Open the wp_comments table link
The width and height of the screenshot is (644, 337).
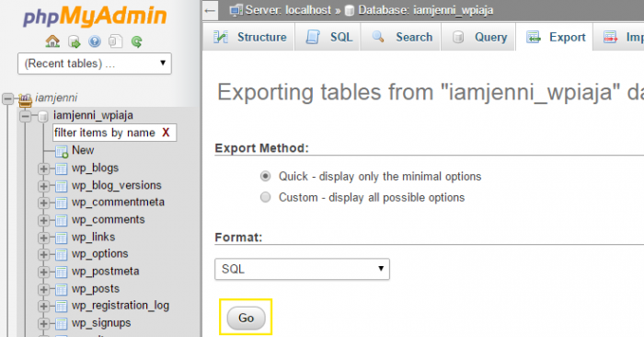pos(109,220)
